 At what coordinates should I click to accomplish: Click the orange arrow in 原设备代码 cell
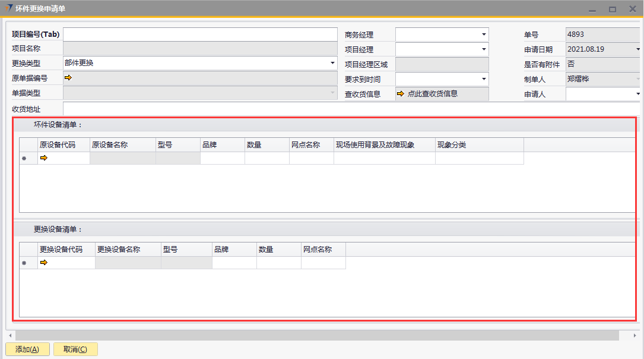click(x=43, y=158)
